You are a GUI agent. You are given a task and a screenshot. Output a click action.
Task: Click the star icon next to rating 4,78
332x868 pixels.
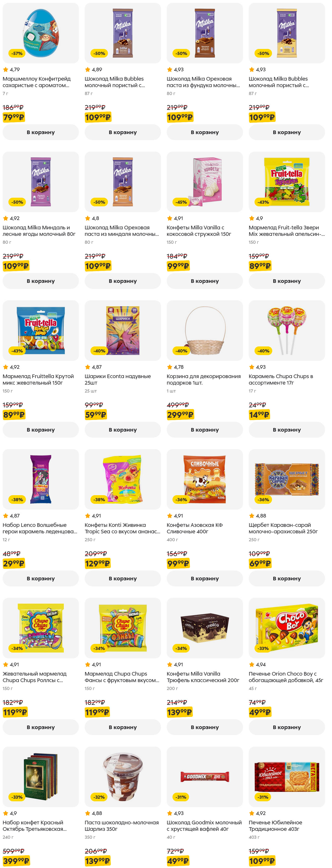(x=170, y=367)
